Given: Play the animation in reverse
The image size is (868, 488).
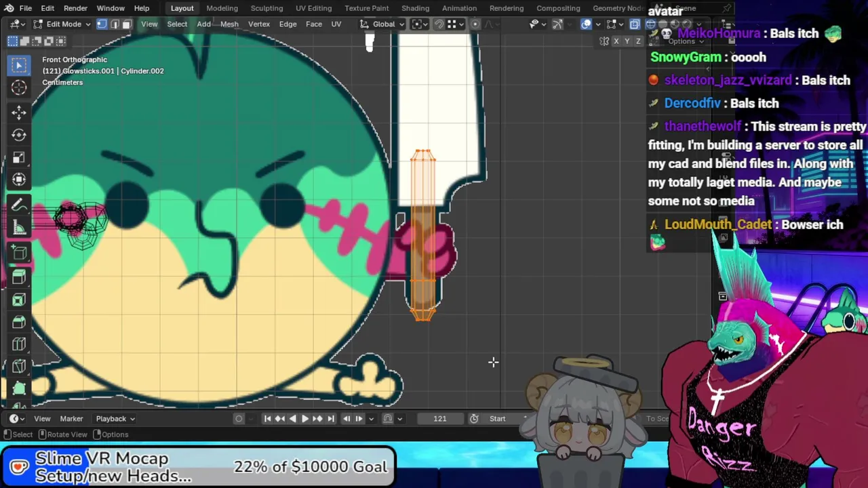Looking at the screenshot, I should pos(292,419).
